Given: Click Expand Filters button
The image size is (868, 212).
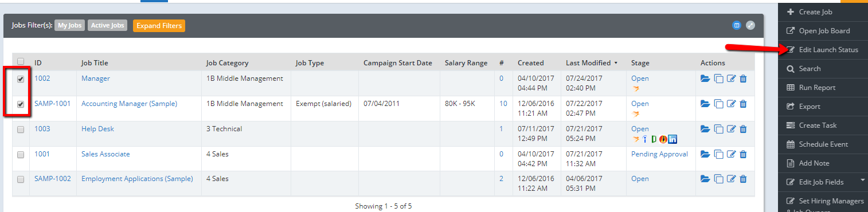Looking at the screenshot, I should click(x=159, y=26).
